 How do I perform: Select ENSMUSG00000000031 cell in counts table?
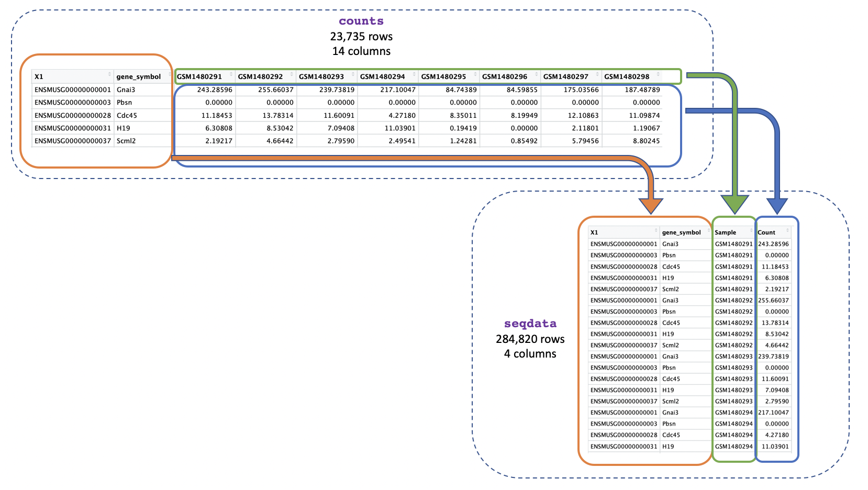click(73, 128)
